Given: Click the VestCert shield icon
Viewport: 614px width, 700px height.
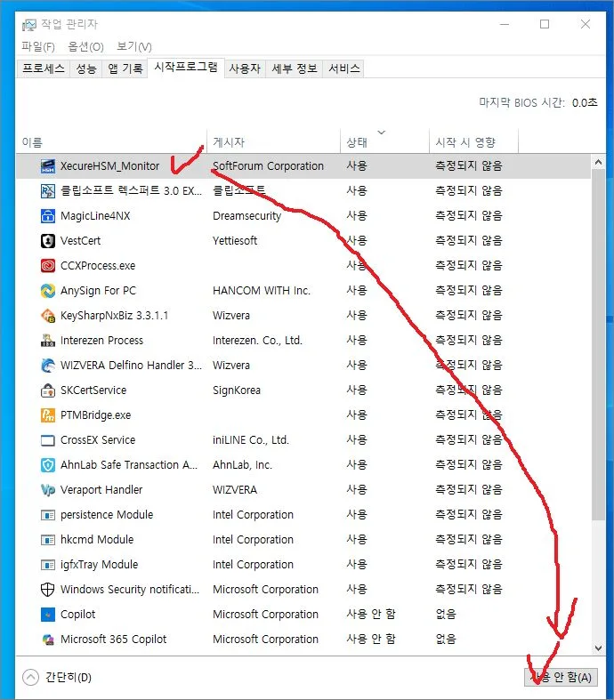Looking at the screenshot, I should [x=48, y=241].
